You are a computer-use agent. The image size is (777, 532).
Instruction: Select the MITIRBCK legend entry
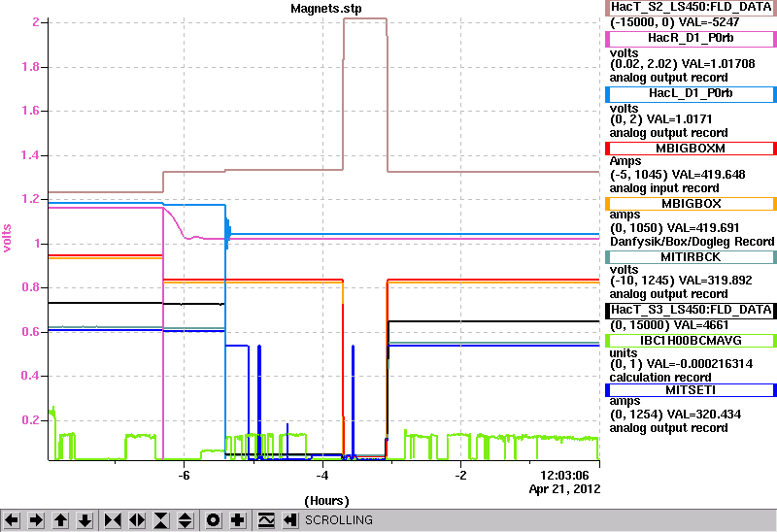coord(691,257)
